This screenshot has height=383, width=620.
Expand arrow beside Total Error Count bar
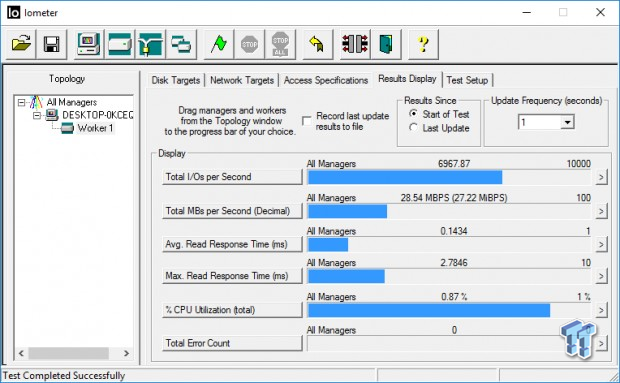point(601,343)
